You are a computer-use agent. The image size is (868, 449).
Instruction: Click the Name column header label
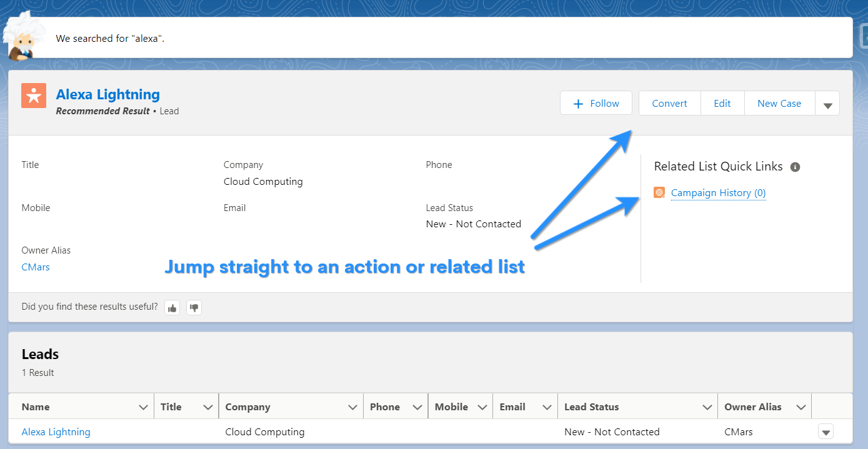(36, 407)
